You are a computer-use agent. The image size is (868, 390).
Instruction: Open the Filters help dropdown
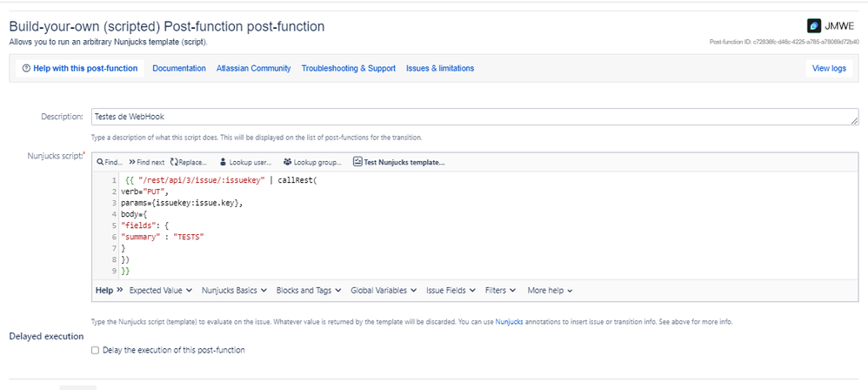[500, 290]
